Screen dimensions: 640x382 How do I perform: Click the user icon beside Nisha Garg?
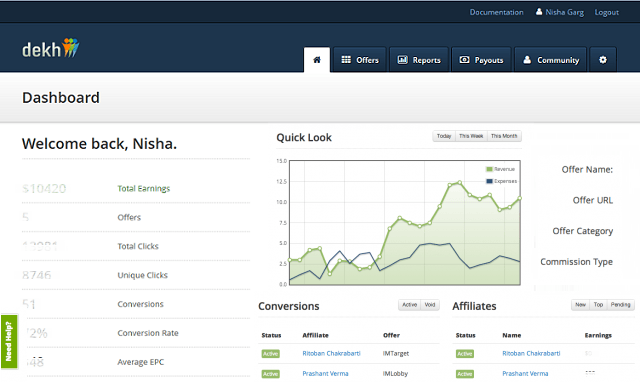tap(539, 12)
